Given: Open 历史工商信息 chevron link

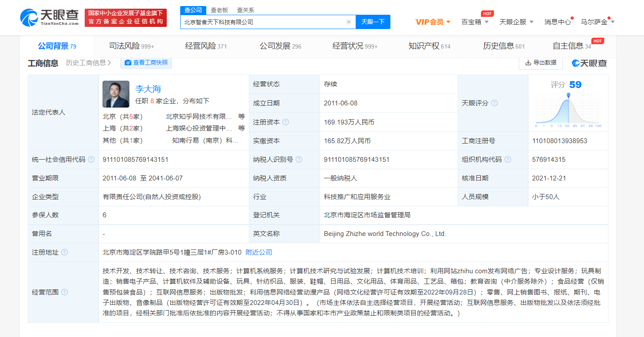Looking at the screenshot, I should [89, 62].
